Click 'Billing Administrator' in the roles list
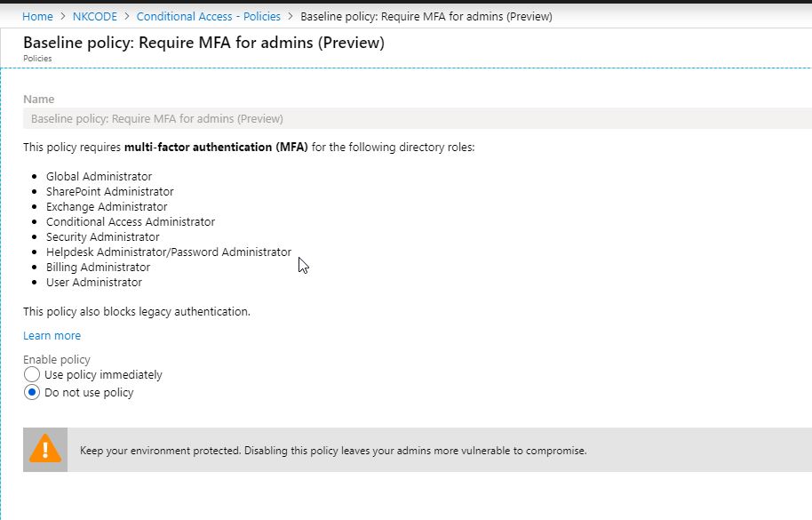 click(x=98, y=268)
